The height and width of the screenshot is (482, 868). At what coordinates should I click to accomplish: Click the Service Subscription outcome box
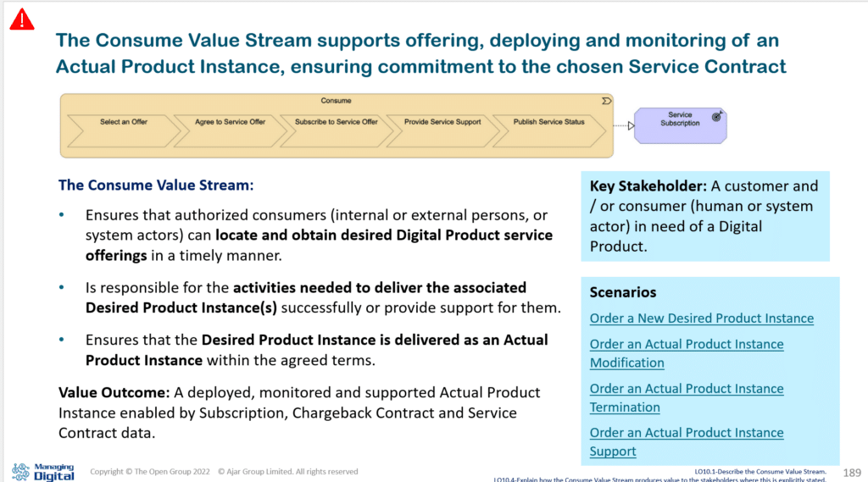point(681,125)
